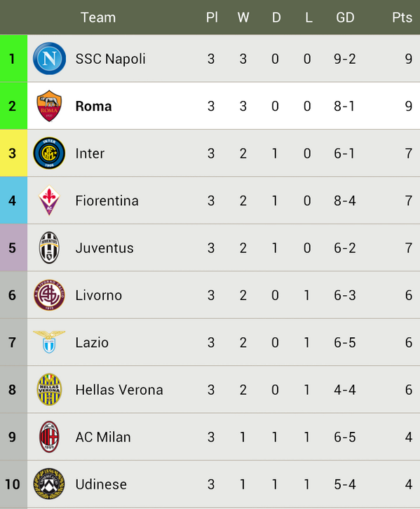This screenshot has height=509, width=420.
Task: Tap the blue position 4 marker
Action: tap(13, 201)
